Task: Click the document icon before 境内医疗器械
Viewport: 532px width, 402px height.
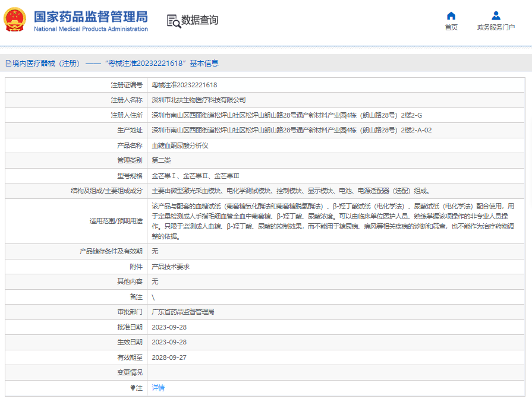Action: (x=8, y=64)
